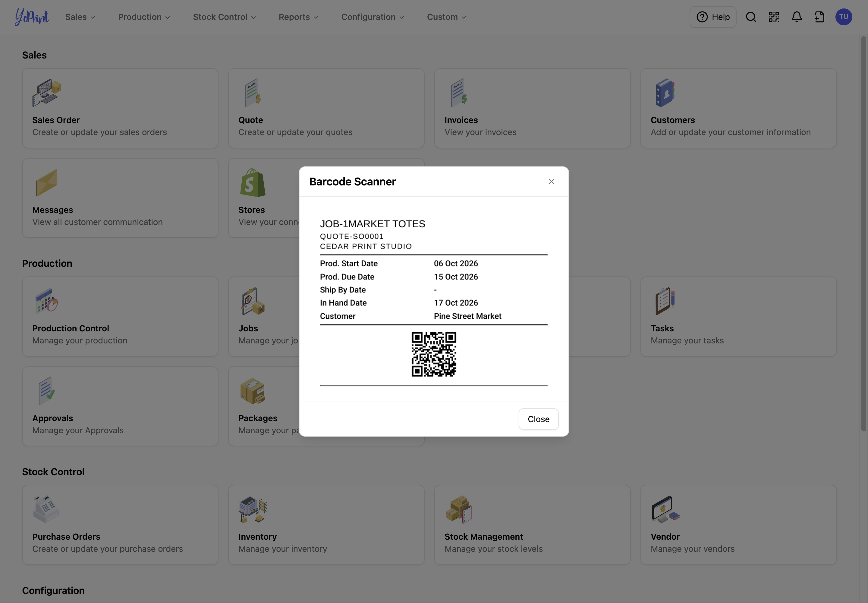Open the Customers card title
This screenshot has height=603, width=868.
click(x=672, y=120)
